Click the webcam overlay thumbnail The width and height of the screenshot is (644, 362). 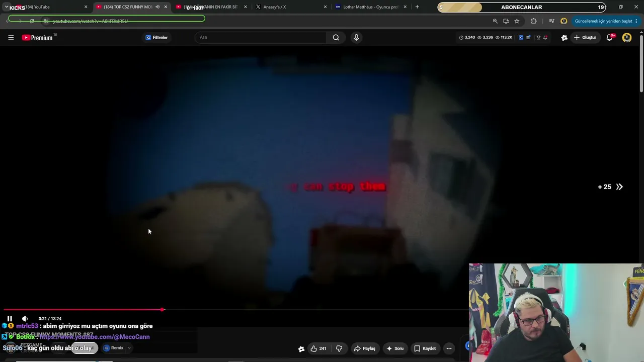point(556,313)
